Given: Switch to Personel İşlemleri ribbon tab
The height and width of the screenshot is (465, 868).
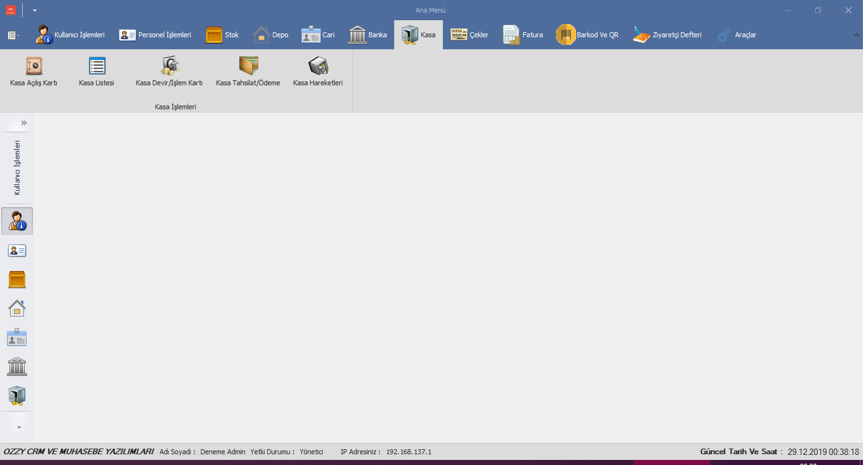Looking at the screenshot, I should coord(155,35).
